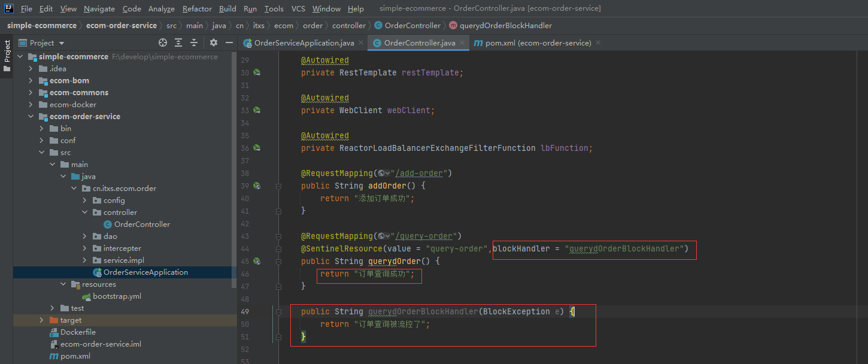The width and height of the screenshot is (868, 364).
Task: Open the Build menu
Action: [x=227, y=8]
